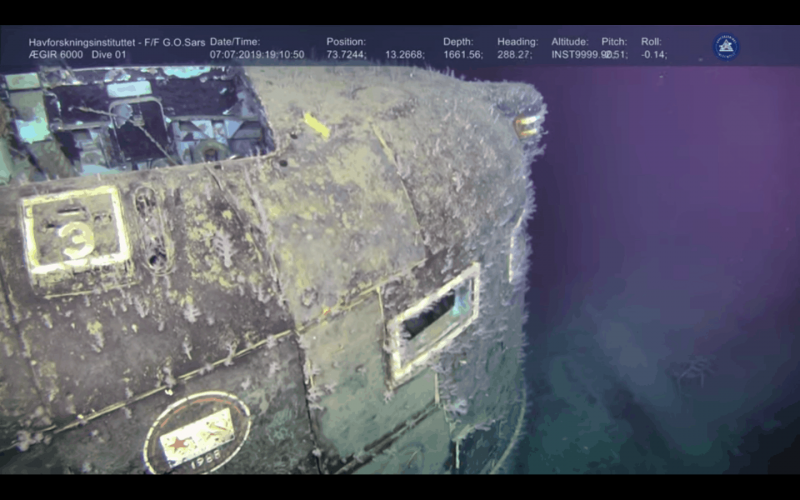Click the Havforskningsinstituttet vessel title text
Image resolution: width=800 pixels, height=500 pixels.
[115, 42]
